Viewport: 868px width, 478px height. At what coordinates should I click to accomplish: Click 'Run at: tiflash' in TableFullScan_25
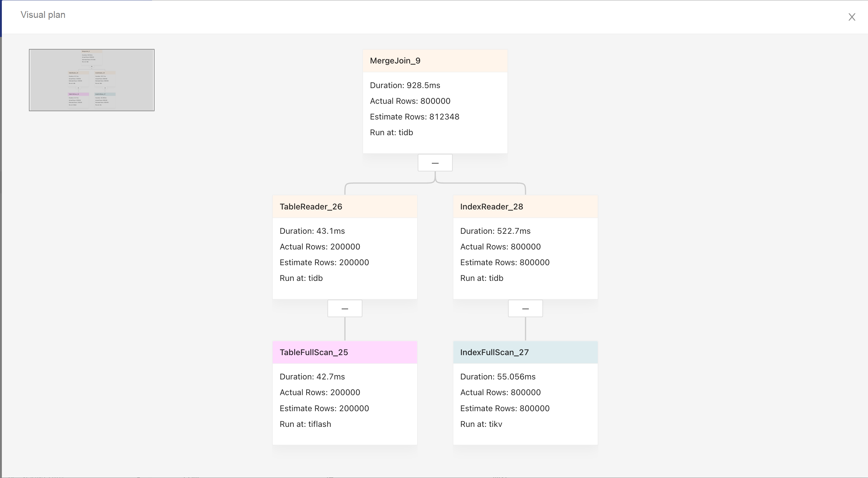[305, 424]
